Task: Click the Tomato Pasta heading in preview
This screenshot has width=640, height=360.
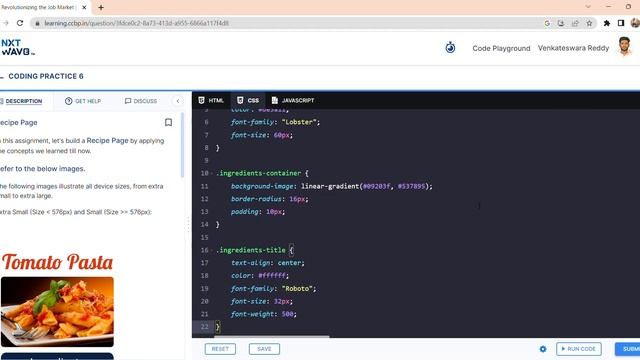Action: click(57, 262)
